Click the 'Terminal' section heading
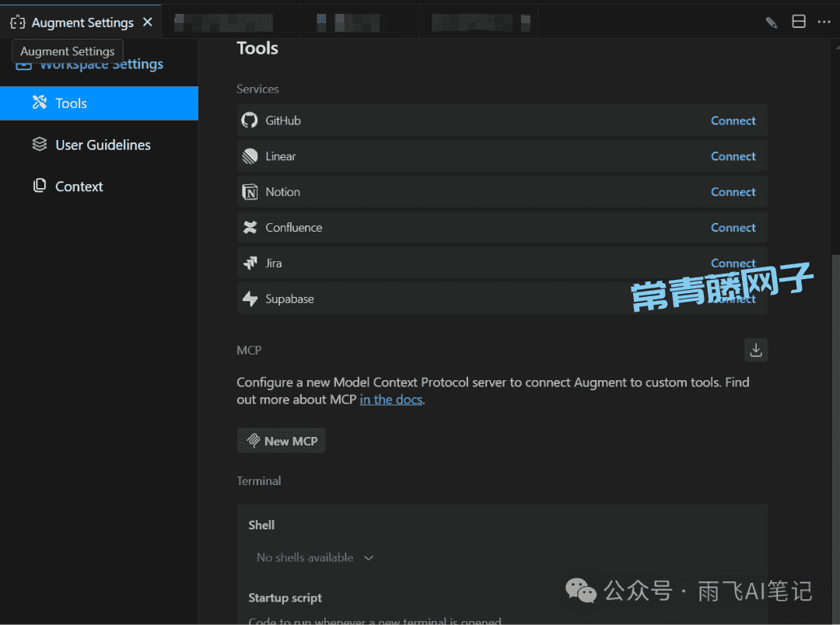The width and height of the screenshot is (840, 625). click(x=259, y=481)
